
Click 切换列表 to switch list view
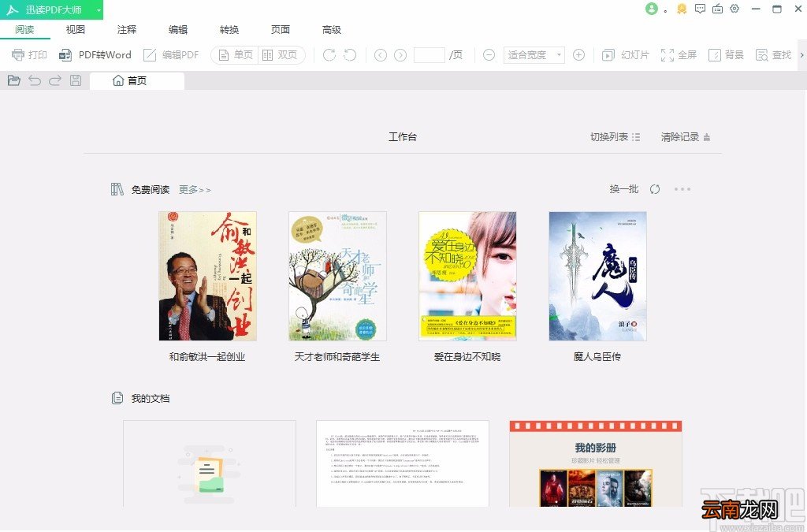tap(615, 137)
